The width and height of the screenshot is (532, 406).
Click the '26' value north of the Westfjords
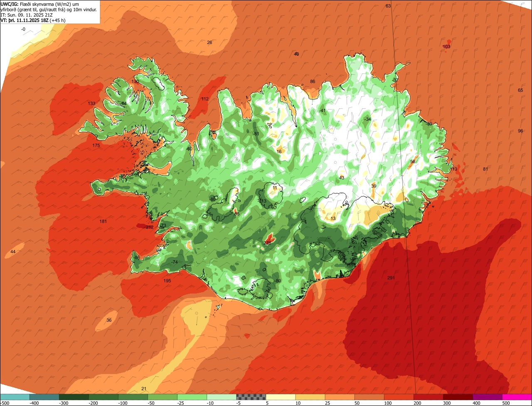click(x=209, y=42)
